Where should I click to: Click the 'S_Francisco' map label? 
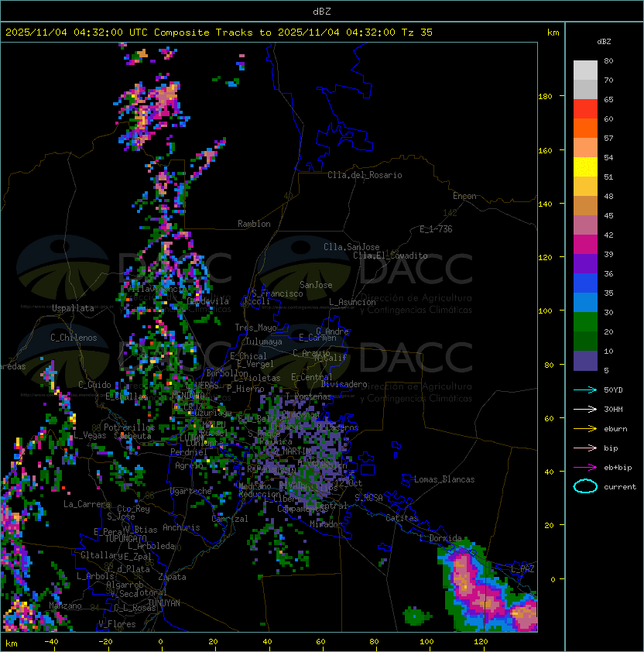coord(277,293)
